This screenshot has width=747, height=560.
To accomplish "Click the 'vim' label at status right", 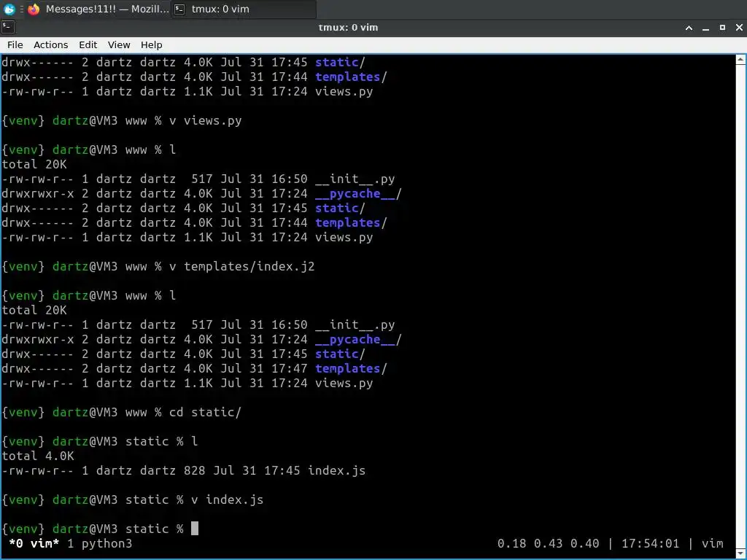I will tap(712, 543).
